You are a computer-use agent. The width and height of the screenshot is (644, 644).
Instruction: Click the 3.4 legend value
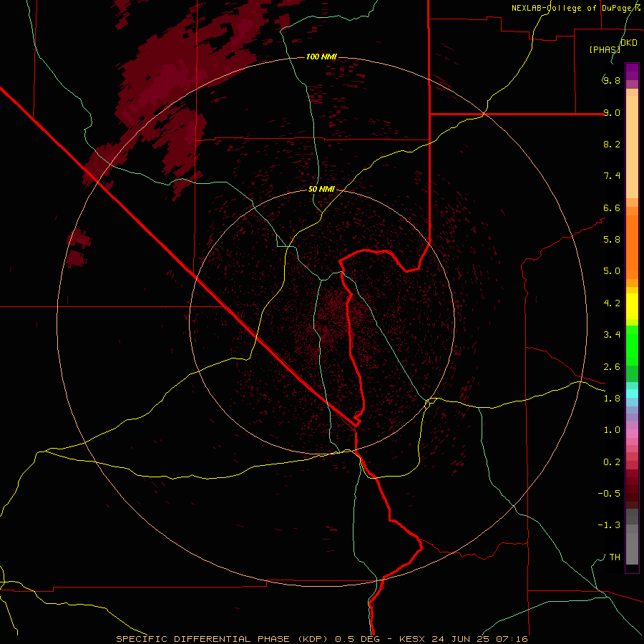tap(612, 335)
